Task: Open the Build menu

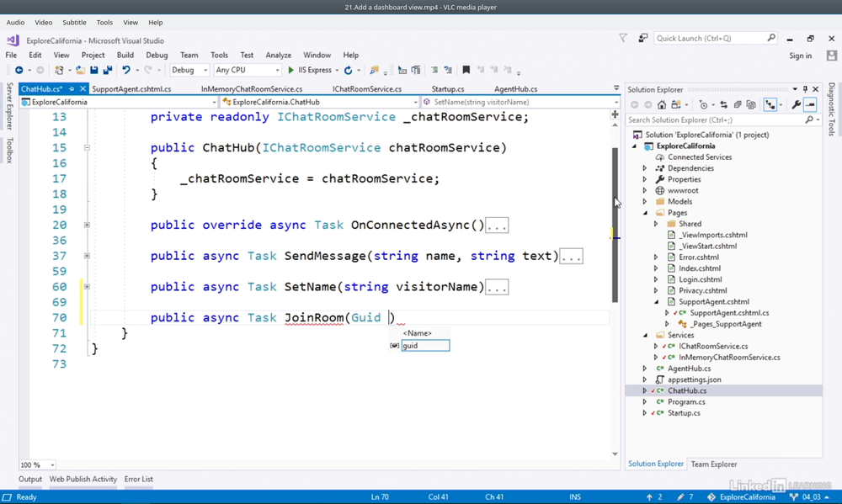Action: point(125,56)
